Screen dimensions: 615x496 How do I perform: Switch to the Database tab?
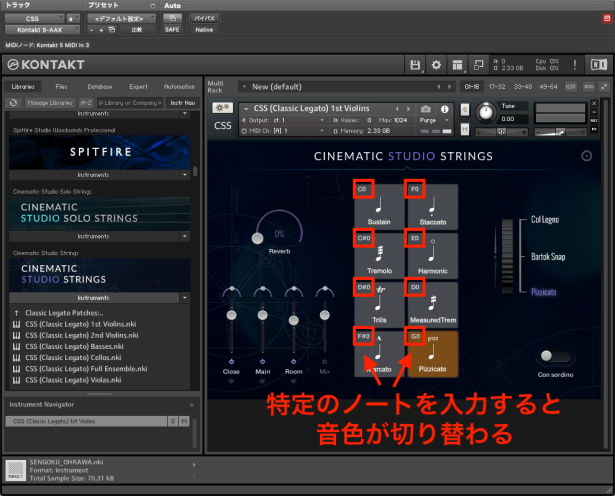click(100, 87)
